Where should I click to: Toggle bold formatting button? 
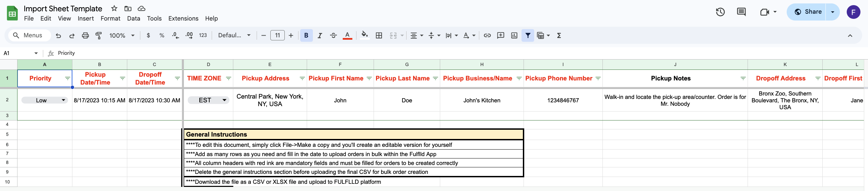pos(306,36)
